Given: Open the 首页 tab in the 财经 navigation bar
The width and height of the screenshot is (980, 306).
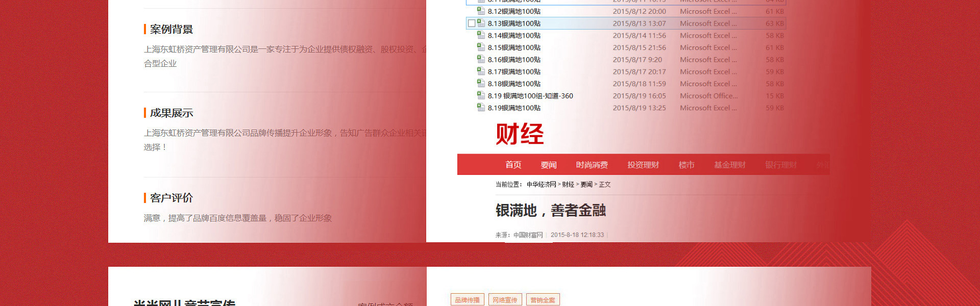Looking at the screenshot, I should click(513, 165).
